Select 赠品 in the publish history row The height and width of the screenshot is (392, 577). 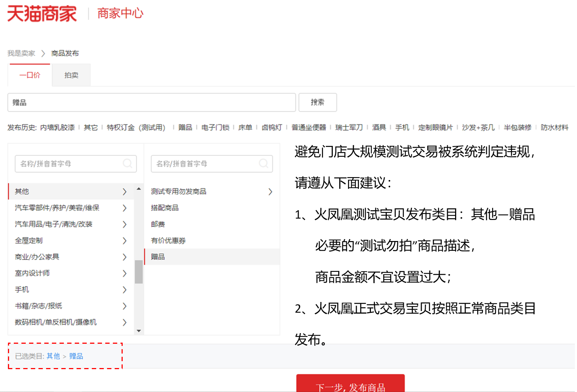185,127
